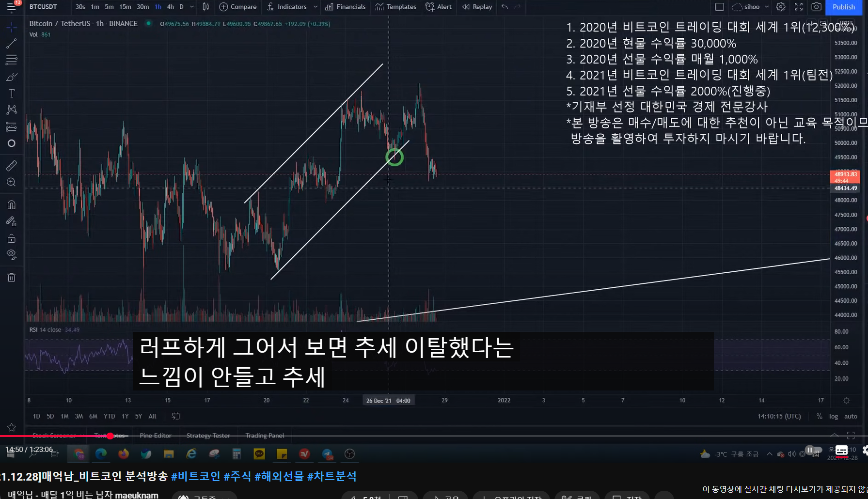This screenshot has height=499, width=868.
Task: Open the Fibonacci retracement tools
Action: pos(11,60)
